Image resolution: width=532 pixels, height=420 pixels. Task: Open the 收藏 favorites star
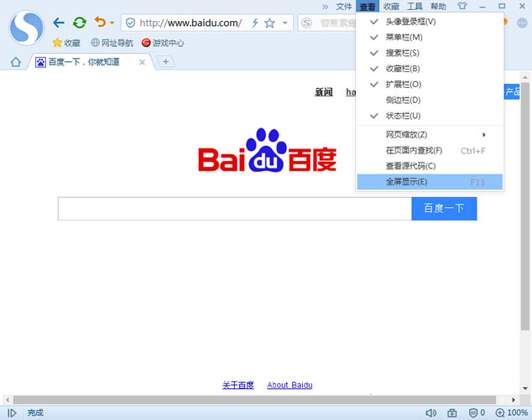pos(66,43)
